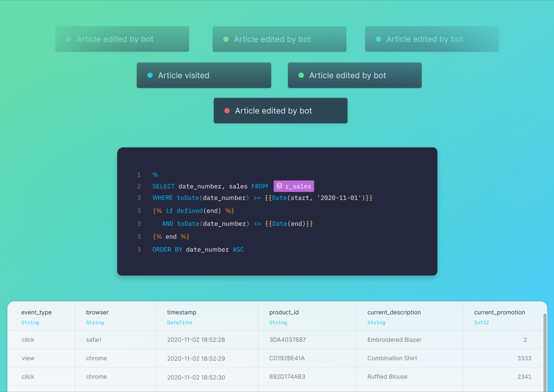Select the Article visited event card

[204, 75]
